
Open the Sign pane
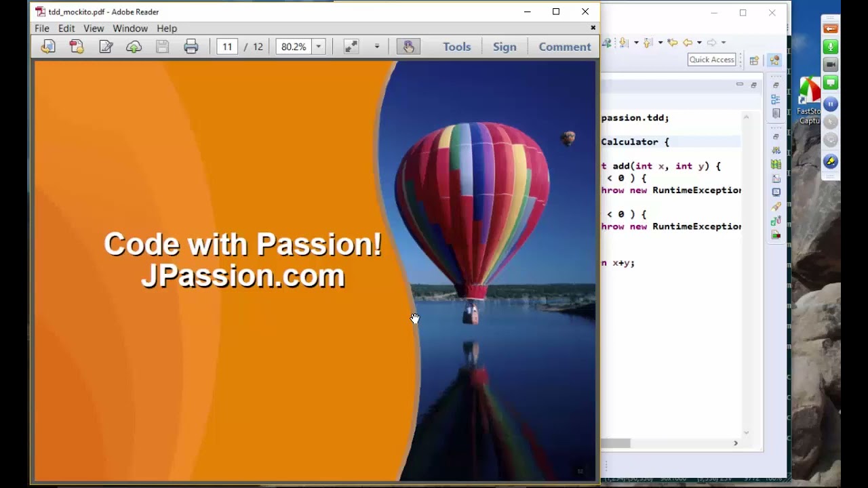point(505,46)
